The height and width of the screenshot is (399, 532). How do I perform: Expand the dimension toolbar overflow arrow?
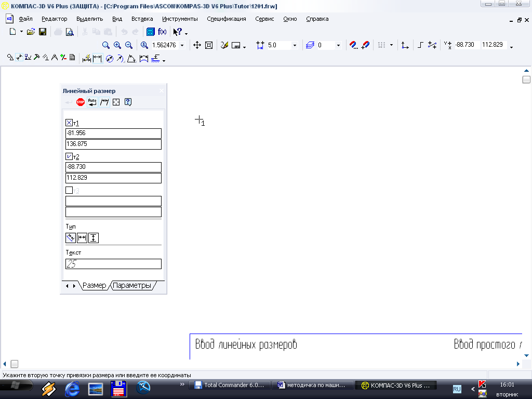click(164, 61)
